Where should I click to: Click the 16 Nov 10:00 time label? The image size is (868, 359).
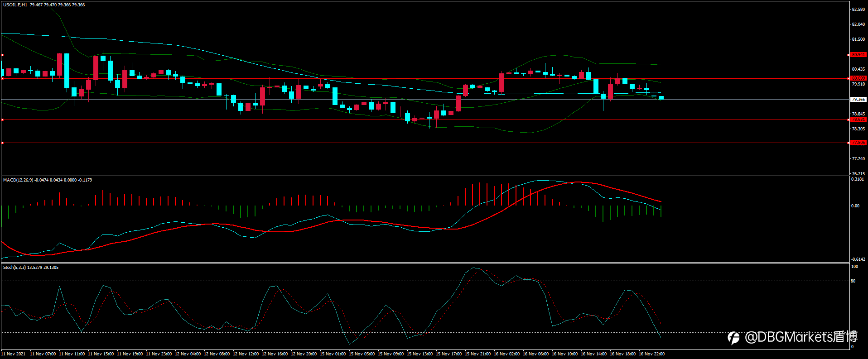point(565,354)
